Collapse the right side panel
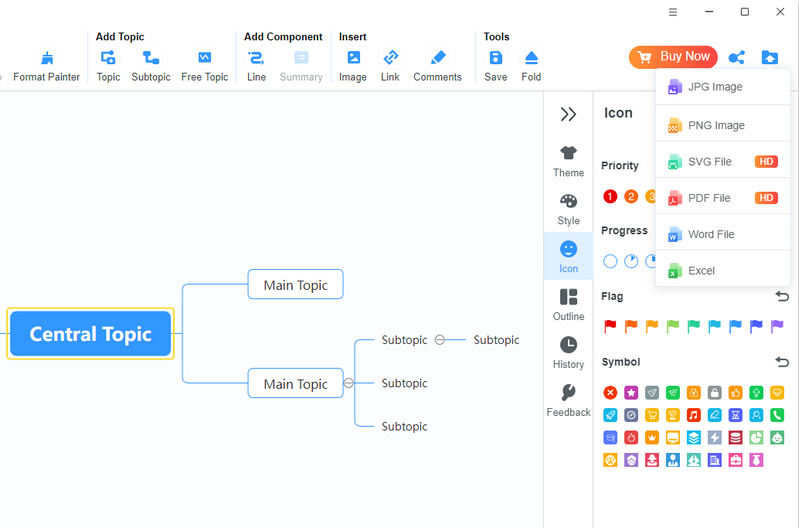Viewport: 799px width, 528px height. 568,114
